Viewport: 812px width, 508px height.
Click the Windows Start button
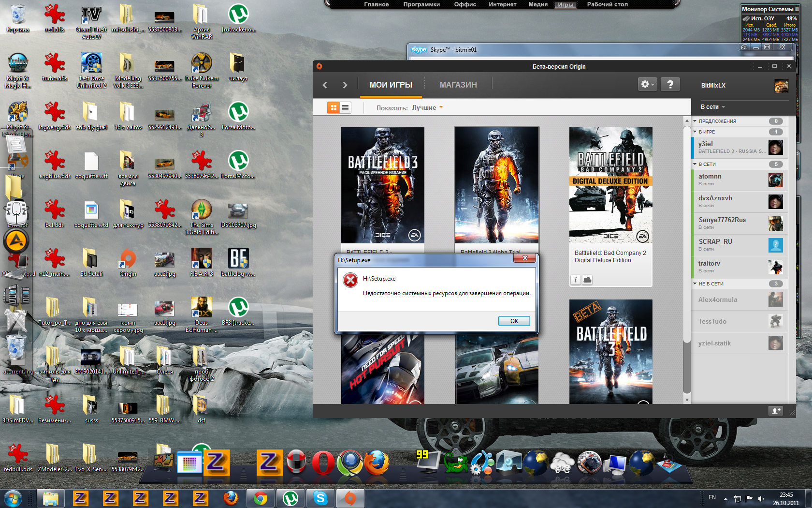point(13,497)
